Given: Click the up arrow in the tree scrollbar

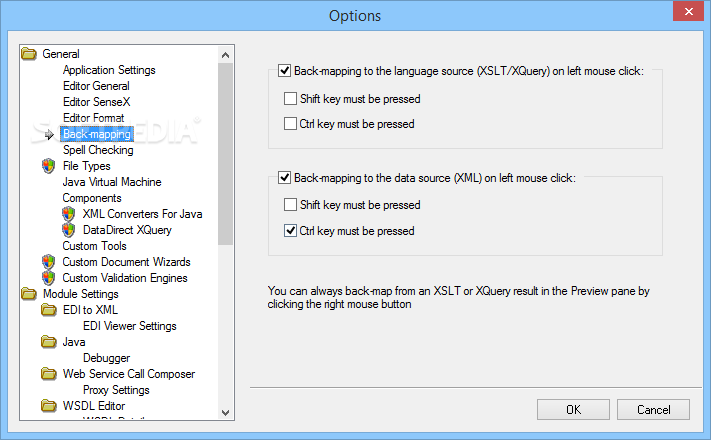Looking at the screenshot, I should (x=225, y=55).
